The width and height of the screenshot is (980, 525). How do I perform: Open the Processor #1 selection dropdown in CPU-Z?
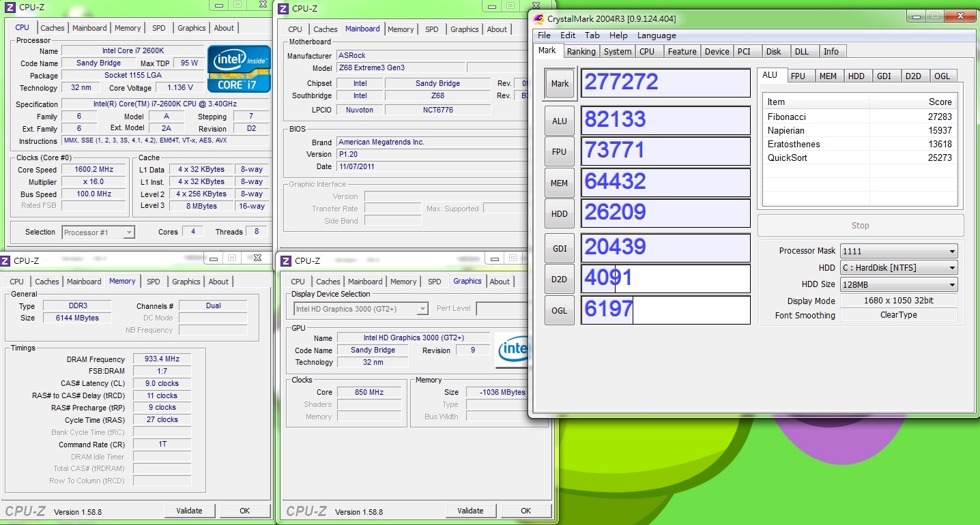(x=98, y=232)
